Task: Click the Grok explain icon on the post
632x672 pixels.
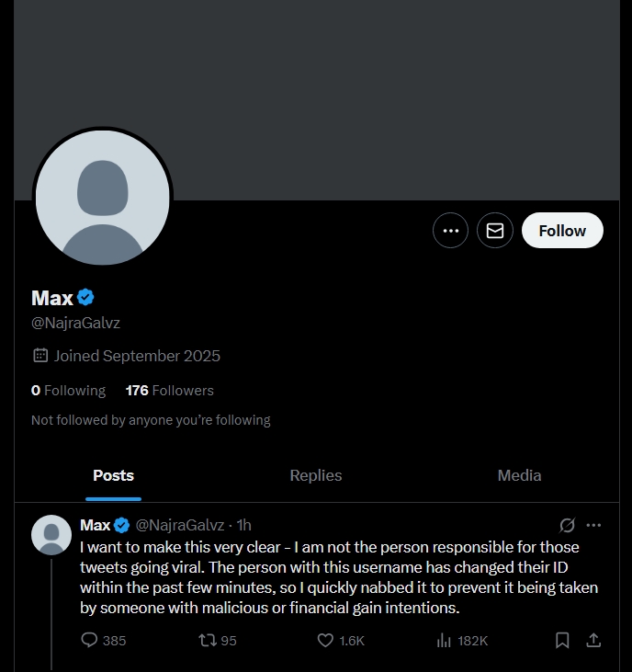Action: 567,525
